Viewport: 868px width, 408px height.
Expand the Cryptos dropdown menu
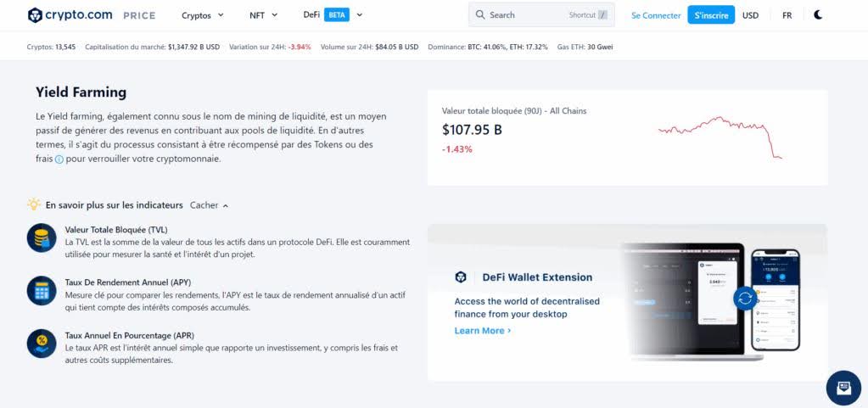point(203,15)
